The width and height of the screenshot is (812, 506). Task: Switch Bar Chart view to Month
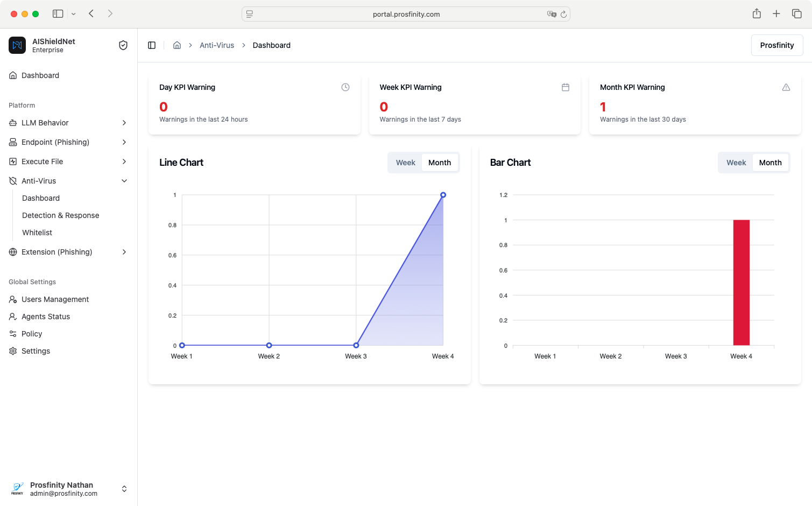point(770,162)
